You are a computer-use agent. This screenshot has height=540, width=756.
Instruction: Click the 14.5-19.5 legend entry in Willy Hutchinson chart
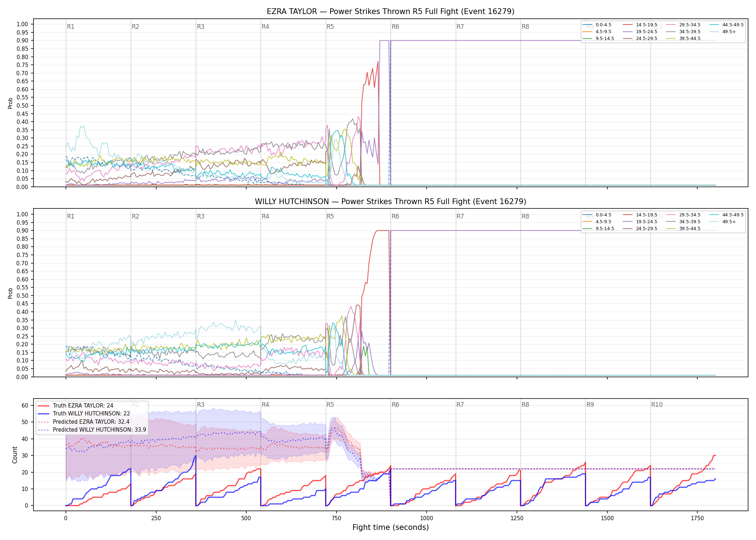click(x=640, y=215)
